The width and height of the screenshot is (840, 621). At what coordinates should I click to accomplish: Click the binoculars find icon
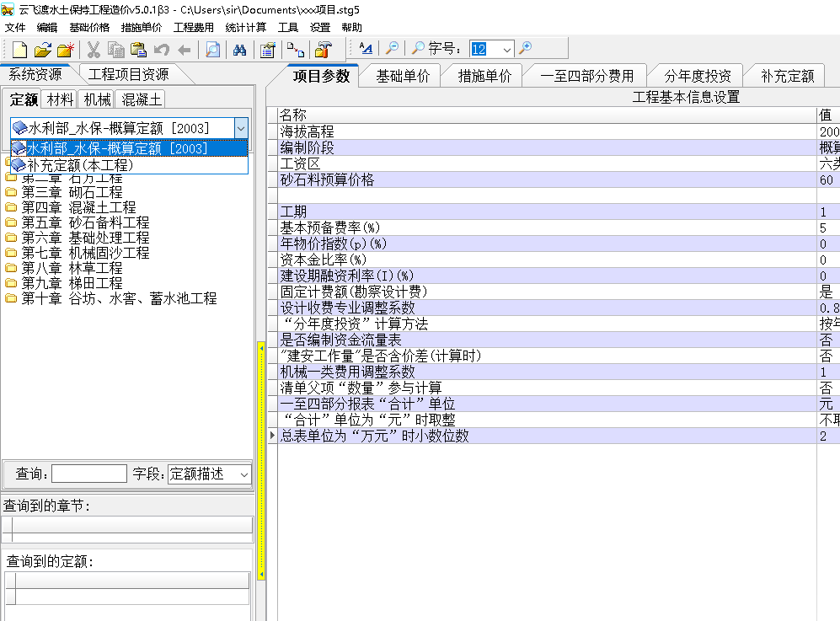click(x=239, y=50)
